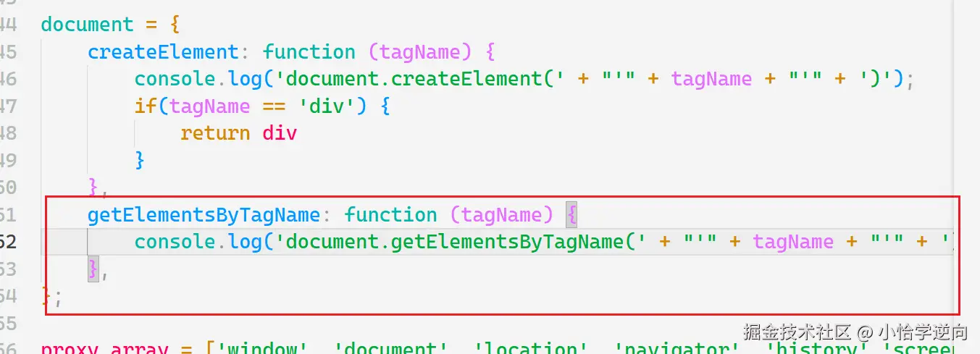The image size is (980, 354).
Task: Click the "if" keyword
Action: pyautogui.click(x=146, y=106)
